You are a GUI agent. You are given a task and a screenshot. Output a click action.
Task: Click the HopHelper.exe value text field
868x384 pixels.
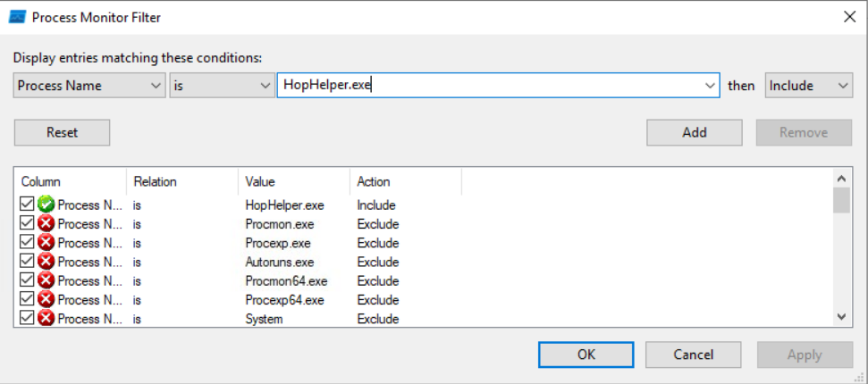tap(490, 86)
